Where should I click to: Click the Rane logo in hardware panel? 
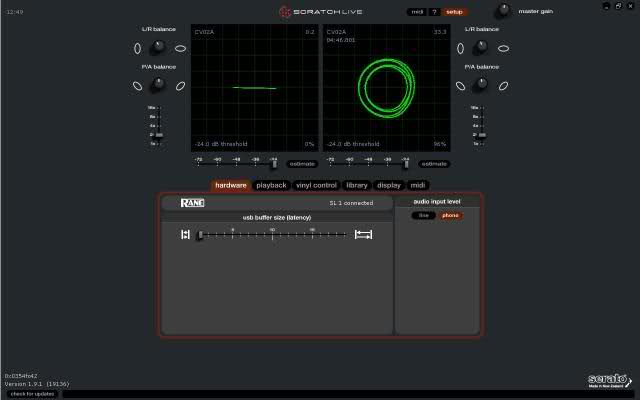(192, 203)
